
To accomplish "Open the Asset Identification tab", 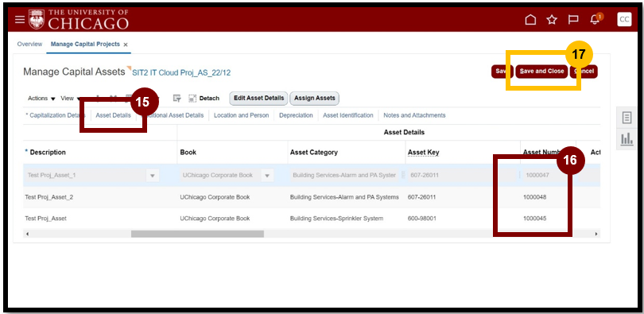I will pos(348,115).
